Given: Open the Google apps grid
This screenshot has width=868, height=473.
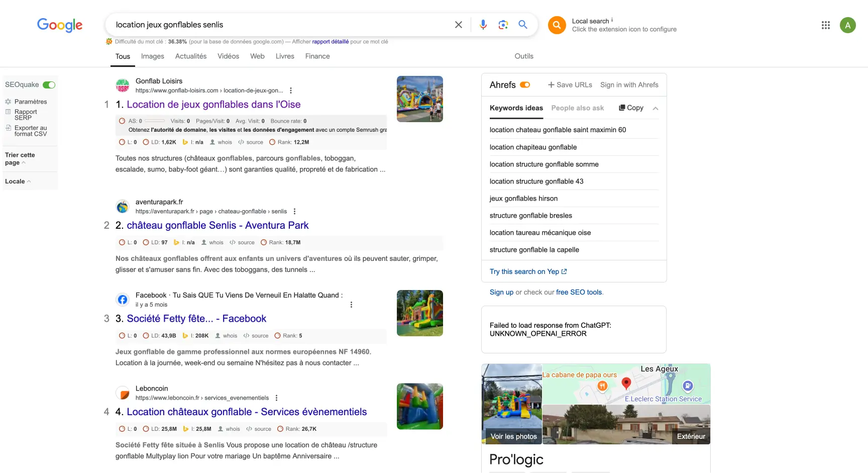Looking at the screenshot, I should tap(825, 25).
